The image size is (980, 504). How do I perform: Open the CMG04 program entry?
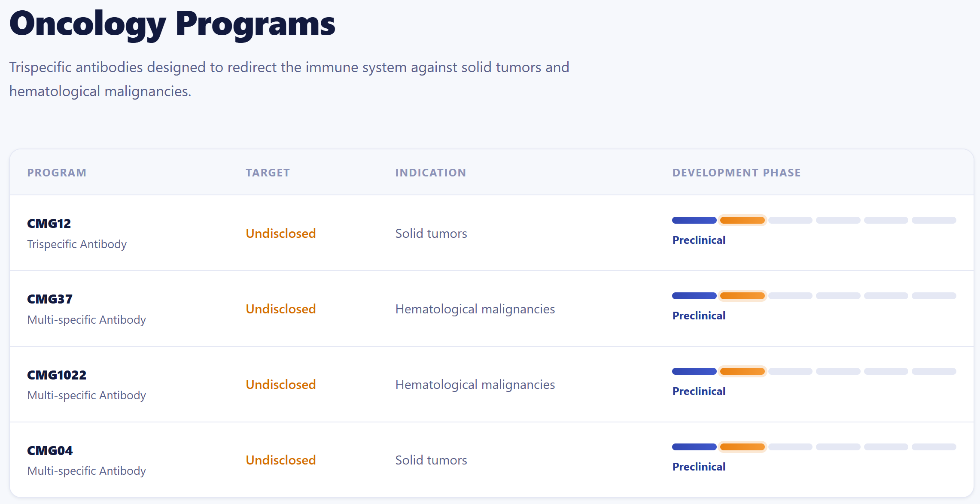pos(50,451)
